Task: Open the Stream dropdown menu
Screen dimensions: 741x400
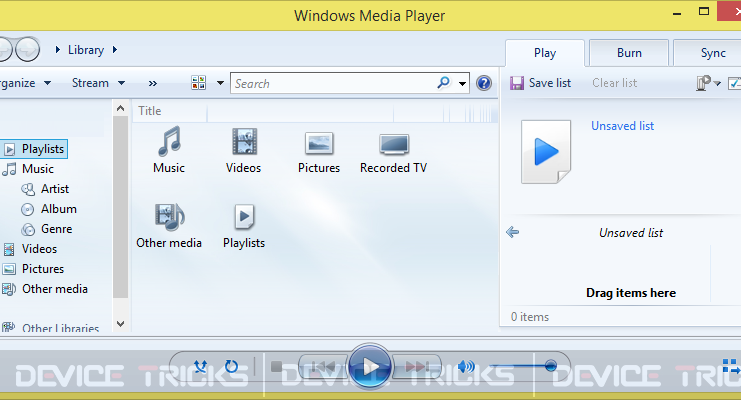Action: coord(98,83)
